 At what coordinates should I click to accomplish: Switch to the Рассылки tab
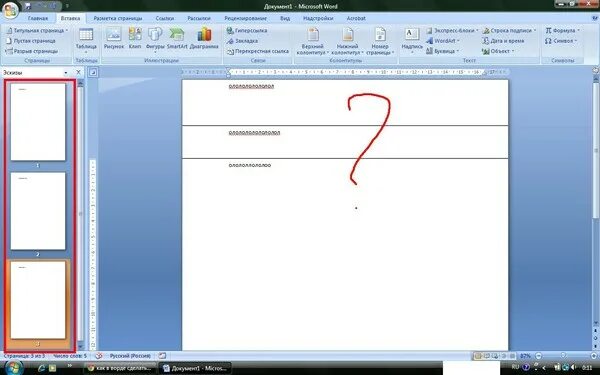[x=199, y=18]
